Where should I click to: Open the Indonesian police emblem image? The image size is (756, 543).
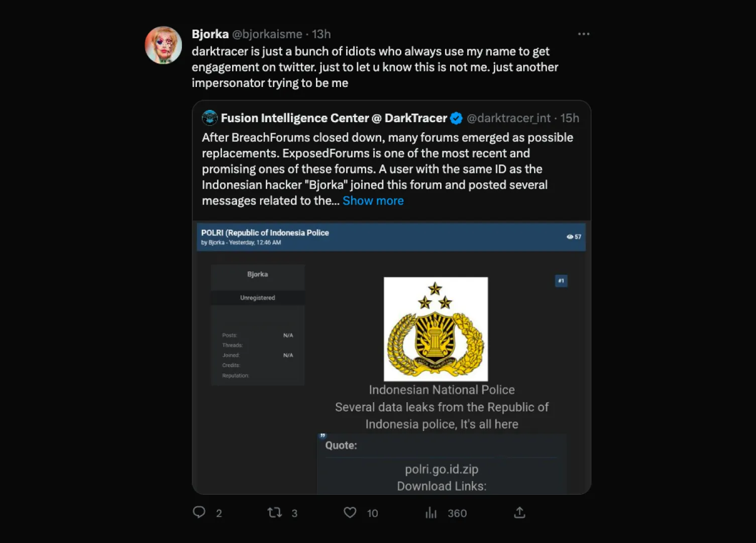click(436, 329)
